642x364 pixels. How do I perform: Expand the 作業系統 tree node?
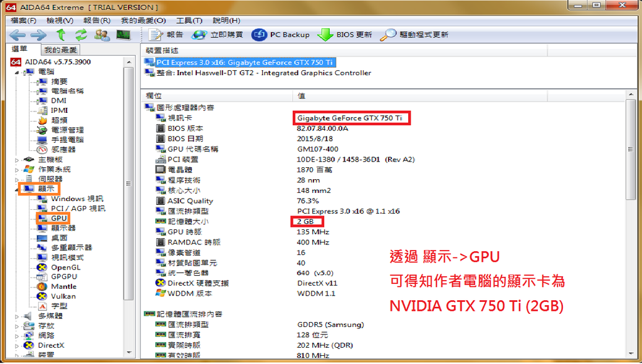(x=17, y=170)
